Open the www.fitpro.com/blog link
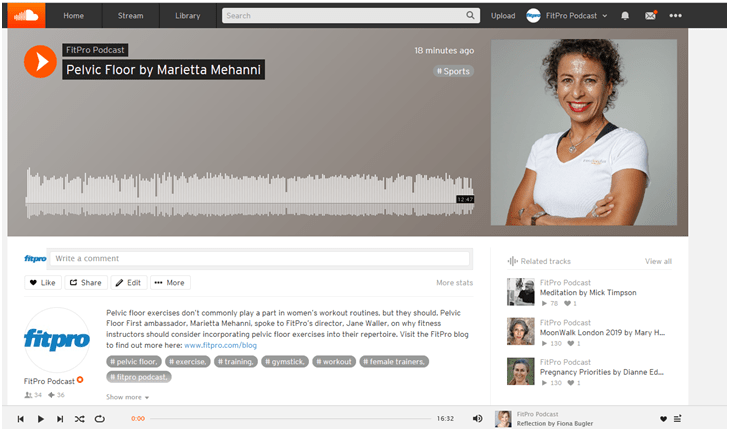729x431 pixels. pyautogui.click(x=220, y=345)
